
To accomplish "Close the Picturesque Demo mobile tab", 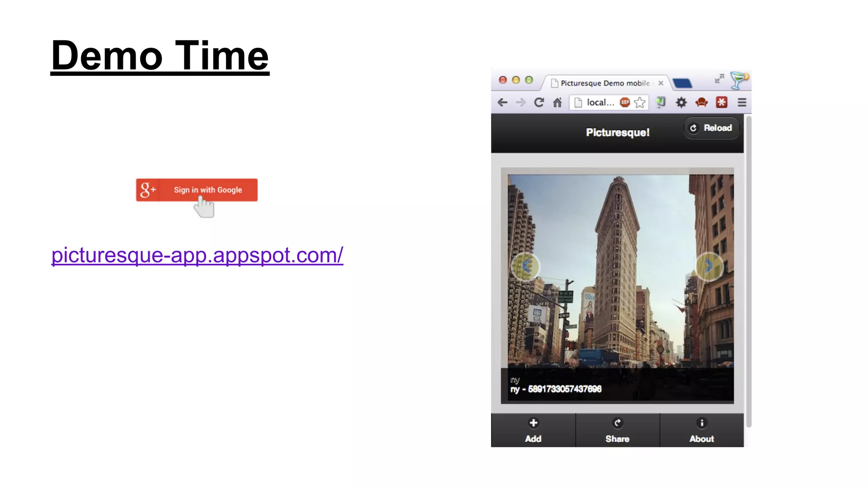I will [661, 83].
